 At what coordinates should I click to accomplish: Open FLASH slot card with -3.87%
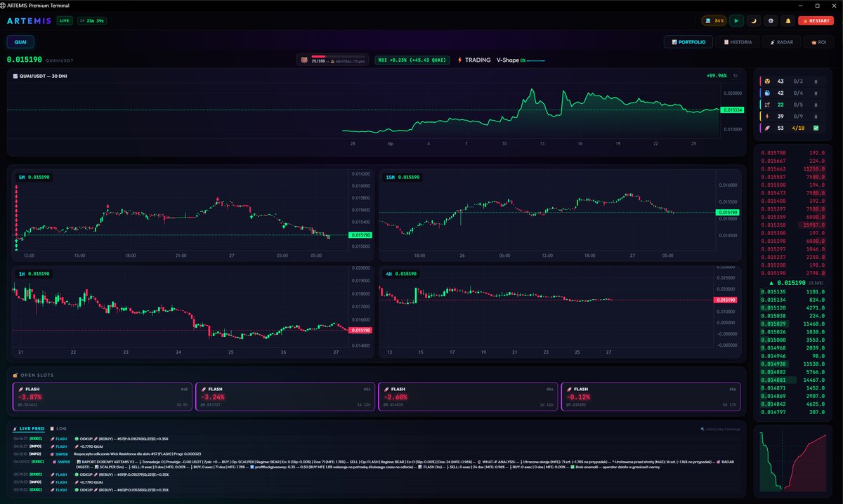103,397
